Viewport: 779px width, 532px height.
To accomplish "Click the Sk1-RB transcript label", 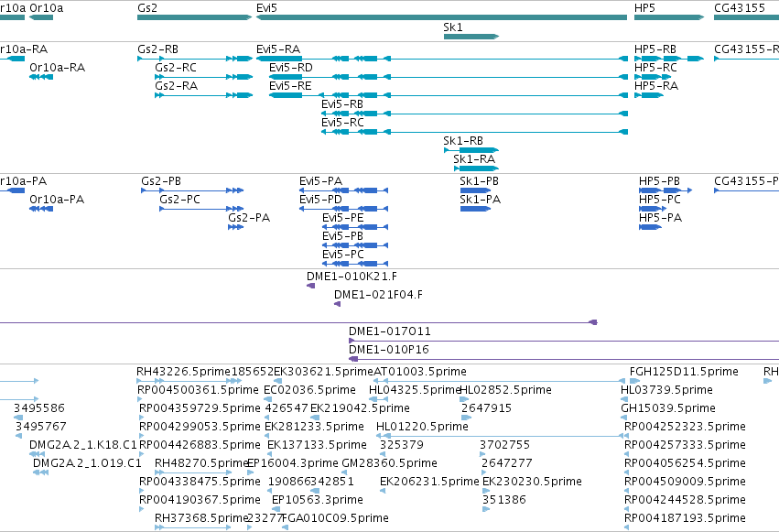I will point(463,141).
